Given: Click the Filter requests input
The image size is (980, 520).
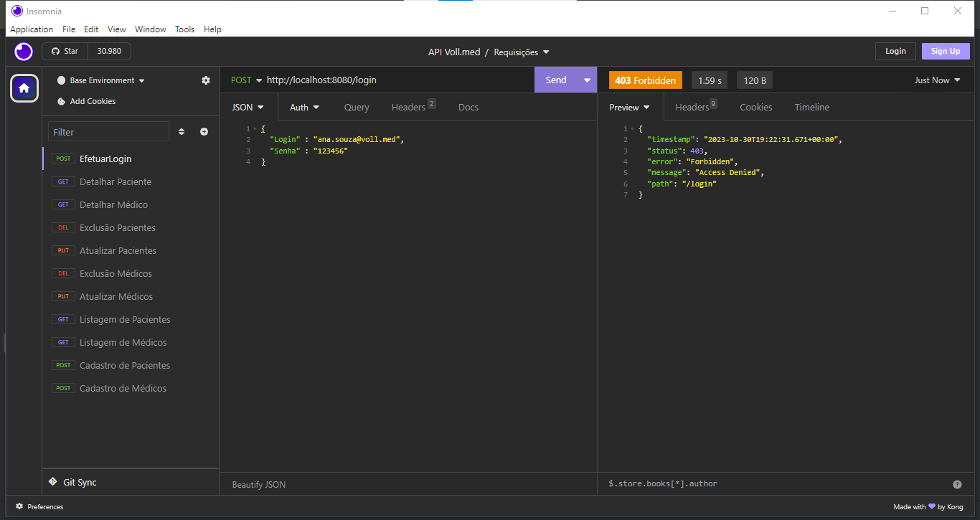Looking at the screenshot, I should pos(108,132).
